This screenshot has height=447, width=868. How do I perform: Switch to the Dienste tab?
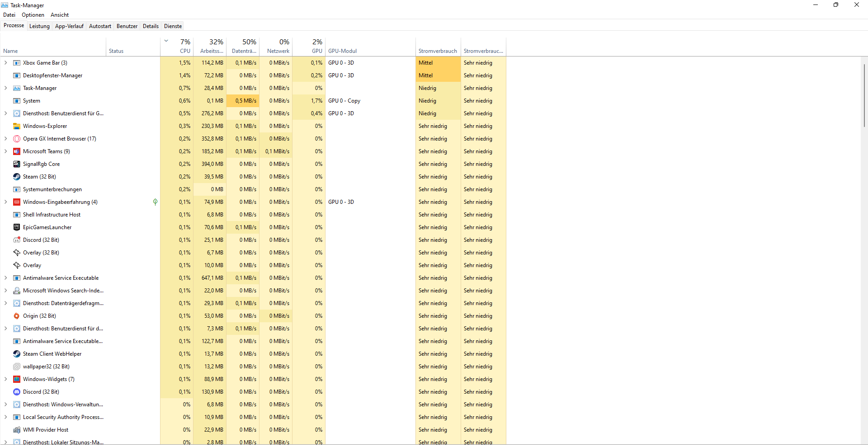tap(173, 26)
